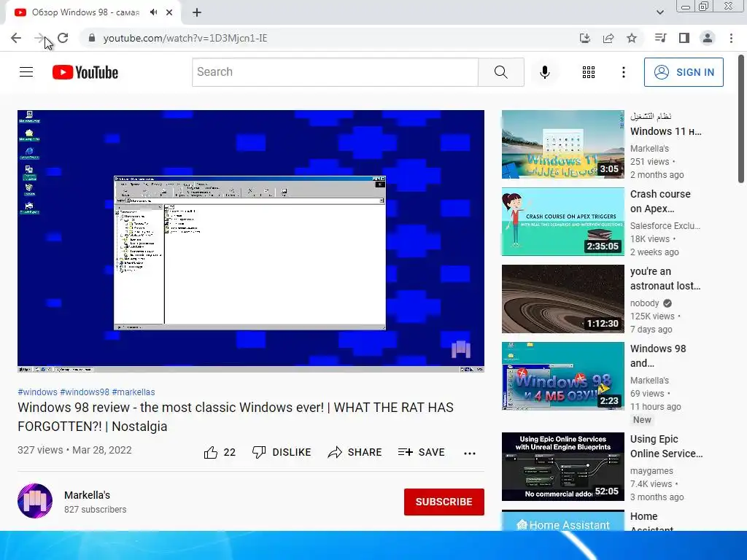Screen dimensions: 747x560
Task: Open Chrome side panel
Action: 684,38
